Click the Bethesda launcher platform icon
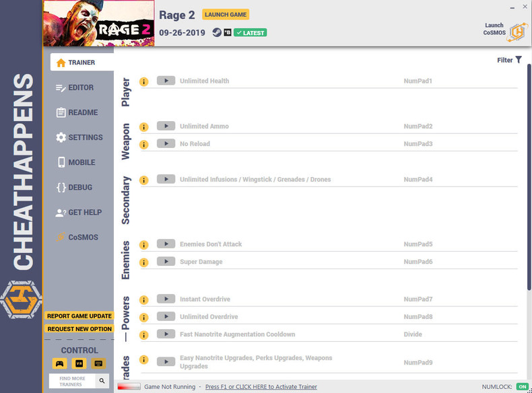The width and height of the screenshot is (532, 393). point(228,32)
